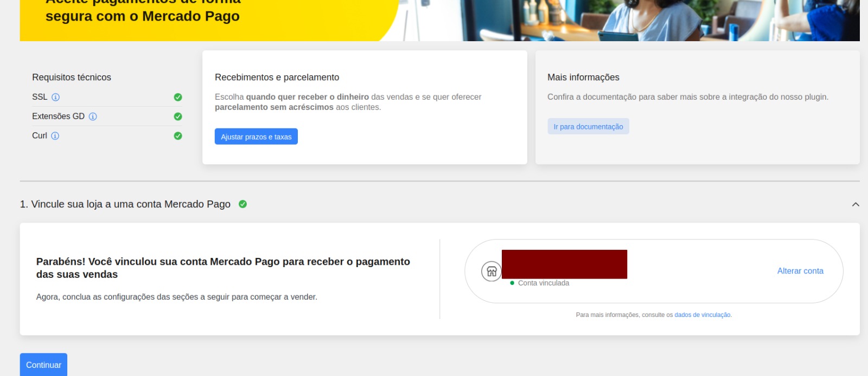Click the Curl info icon
Viewport: 868px width, 376px height.
(55, 136)
